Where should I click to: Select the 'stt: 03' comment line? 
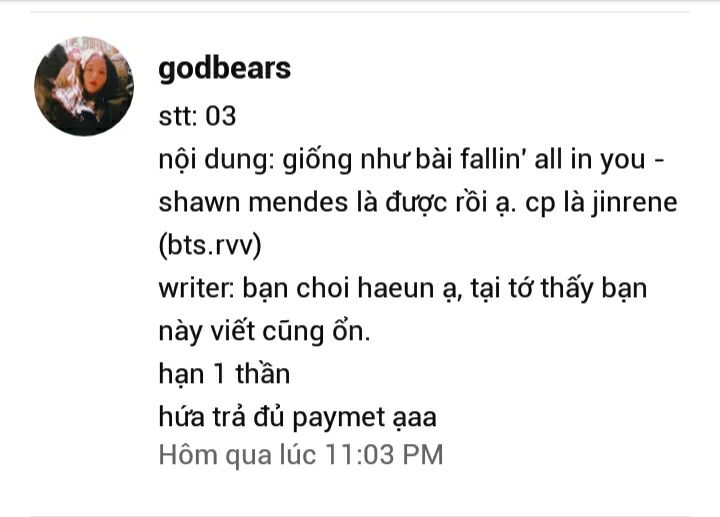coord(197,116)
